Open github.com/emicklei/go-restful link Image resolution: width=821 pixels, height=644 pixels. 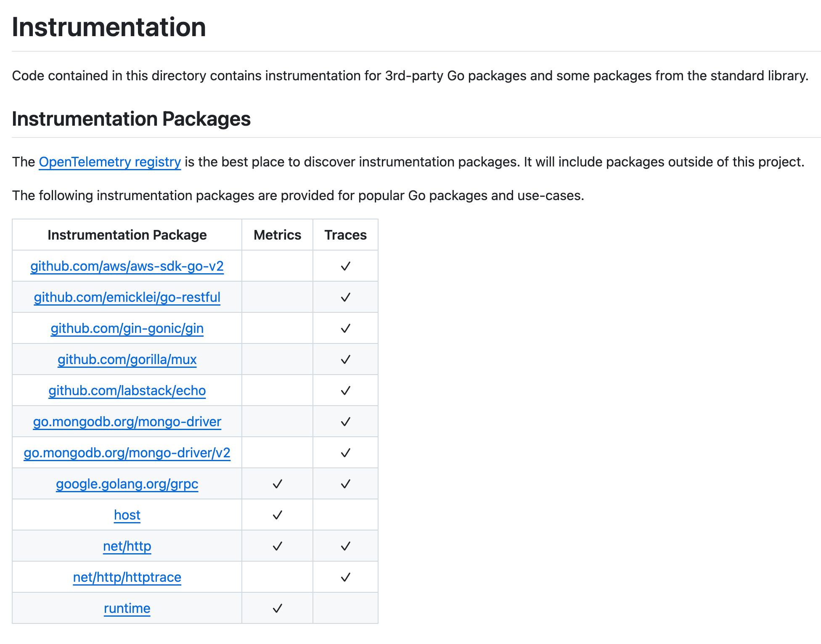[x=127, y=297]
